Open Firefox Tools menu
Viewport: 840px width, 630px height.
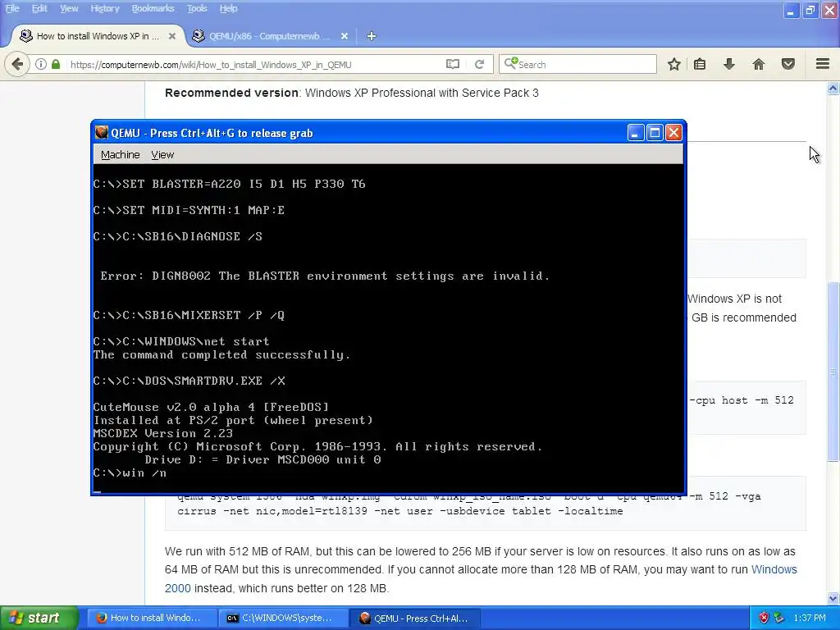coord(197,8)
